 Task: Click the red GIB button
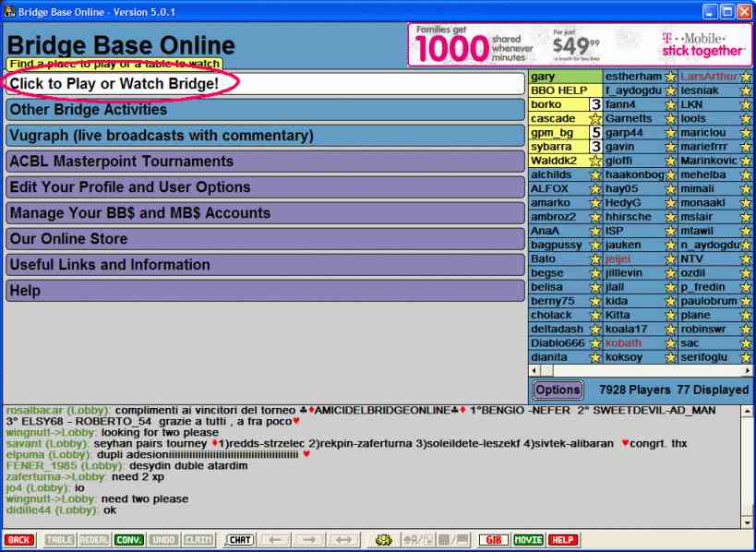coord(493,540)
